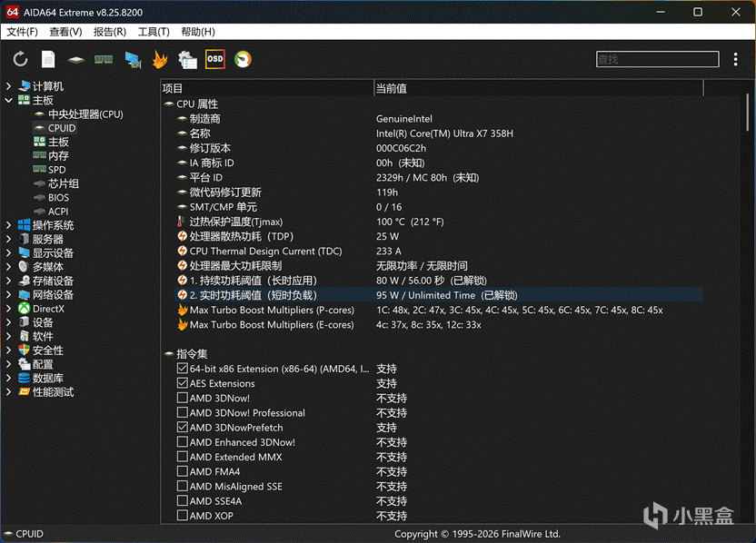
Task: Expand the 计算机 tree node arrow
Action: click(8, 86)
